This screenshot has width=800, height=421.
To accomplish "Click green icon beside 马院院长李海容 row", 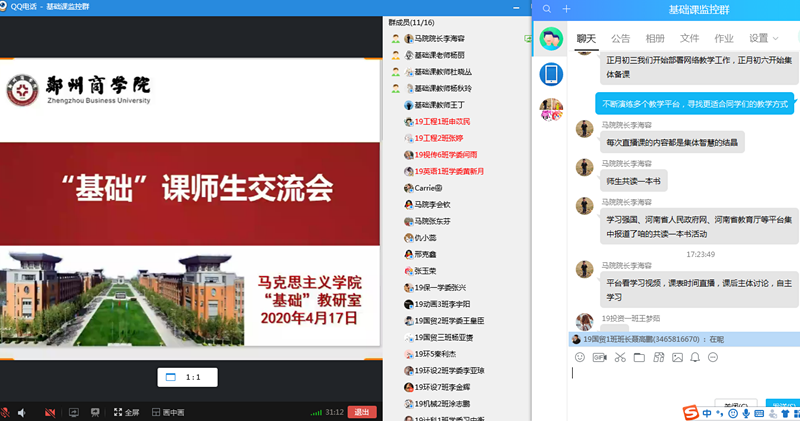I will [528, 39].
